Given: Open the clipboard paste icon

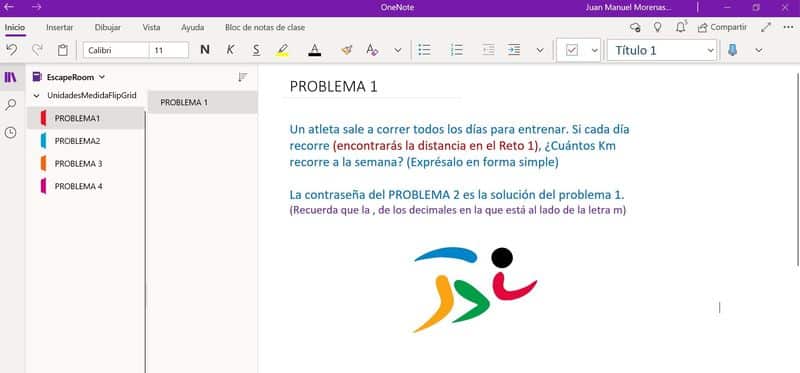Looking at the screenshot, I should pos(63,50).
